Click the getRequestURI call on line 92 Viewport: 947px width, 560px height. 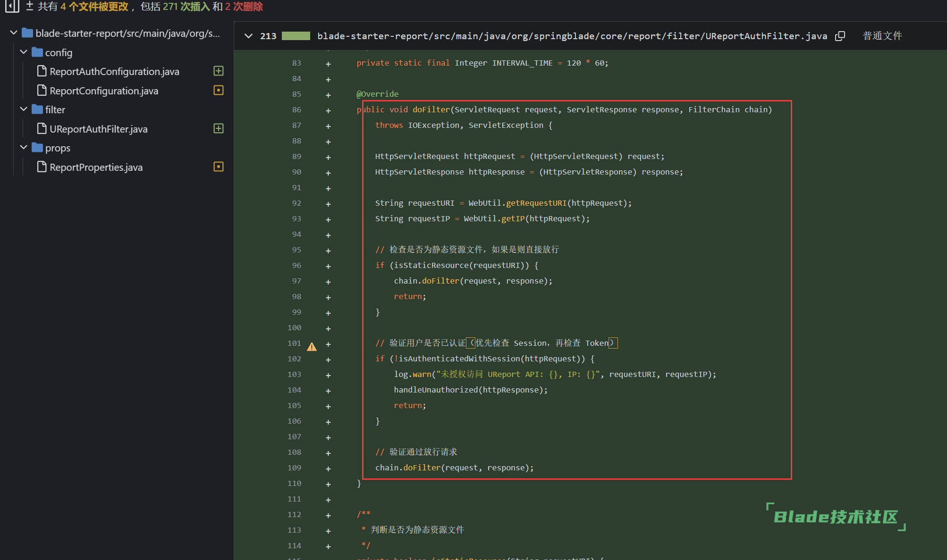tap(536, 203)
